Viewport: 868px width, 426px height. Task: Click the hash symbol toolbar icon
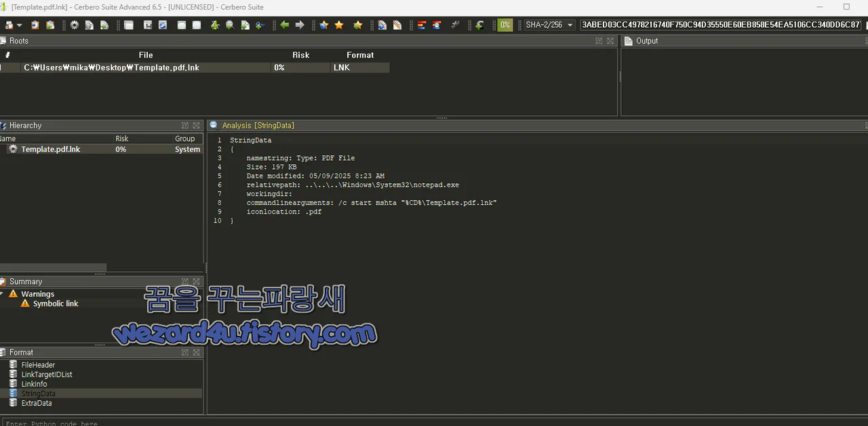click(456, 25)
